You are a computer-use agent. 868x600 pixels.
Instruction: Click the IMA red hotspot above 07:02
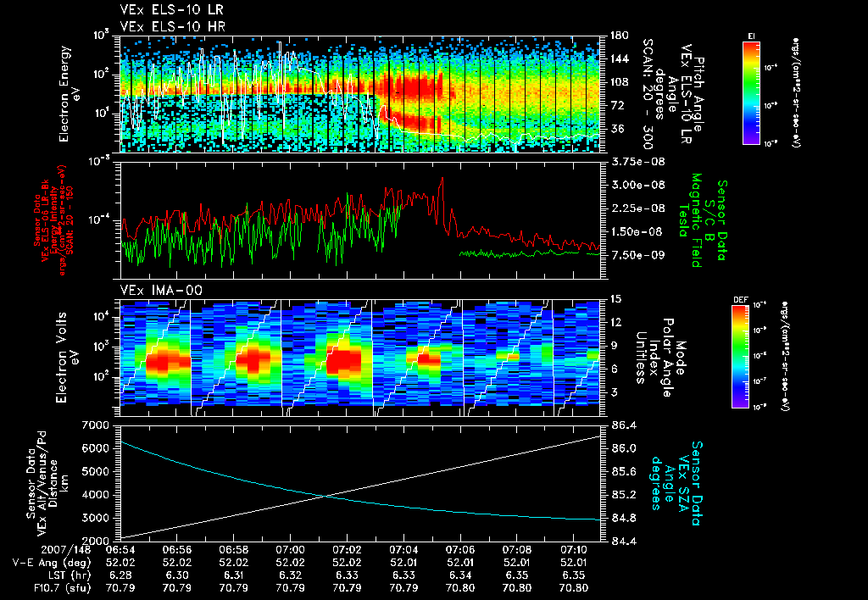[x=343, y=361]
